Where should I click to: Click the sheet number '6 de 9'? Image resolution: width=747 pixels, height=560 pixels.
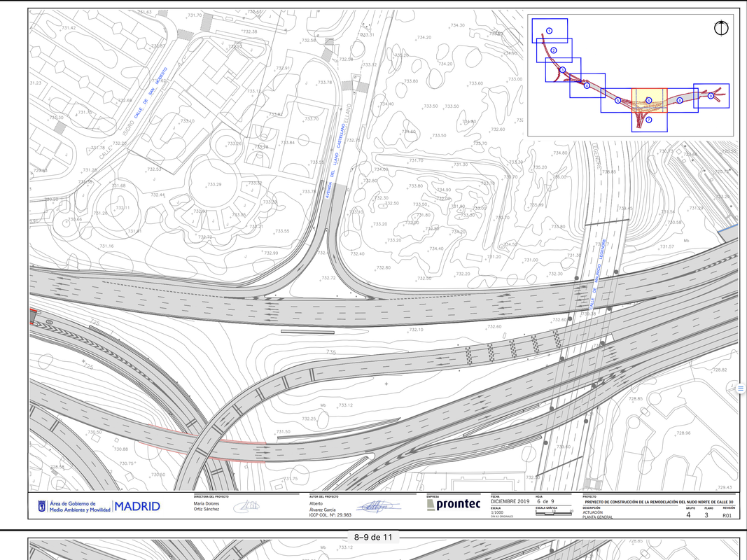click(545, 501)
